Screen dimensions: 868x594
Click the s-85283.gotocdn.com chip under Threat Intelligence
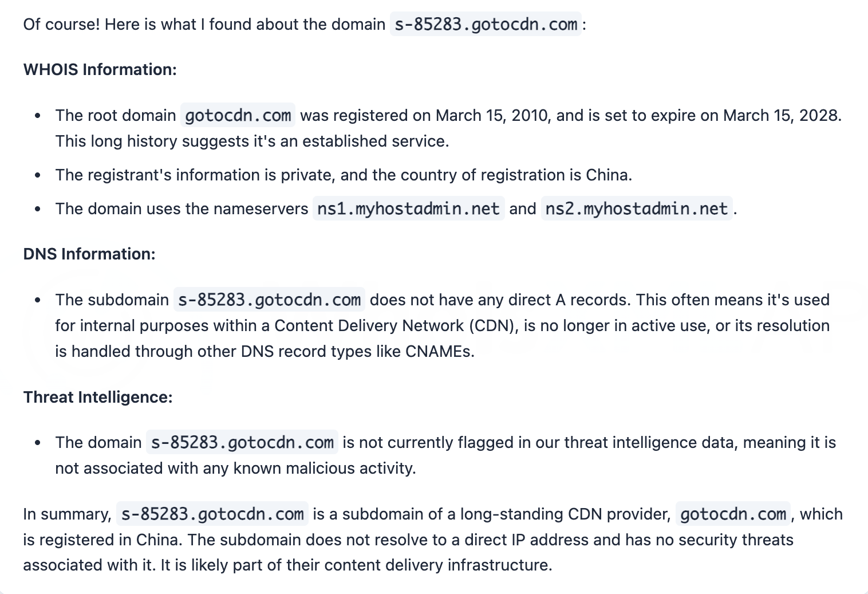[x=242, y=443]
